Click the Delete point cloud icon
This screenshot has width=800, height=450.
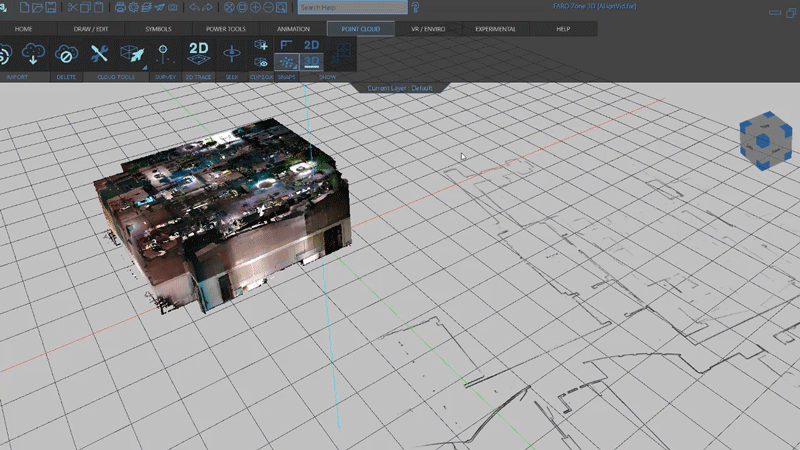pos(67,54)
